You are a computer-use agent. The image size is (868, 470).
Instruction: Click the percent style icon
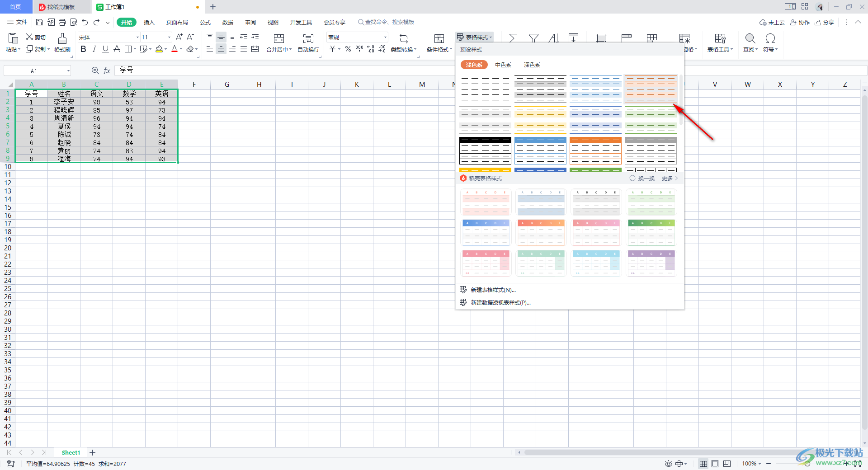(x=348, y=49)
